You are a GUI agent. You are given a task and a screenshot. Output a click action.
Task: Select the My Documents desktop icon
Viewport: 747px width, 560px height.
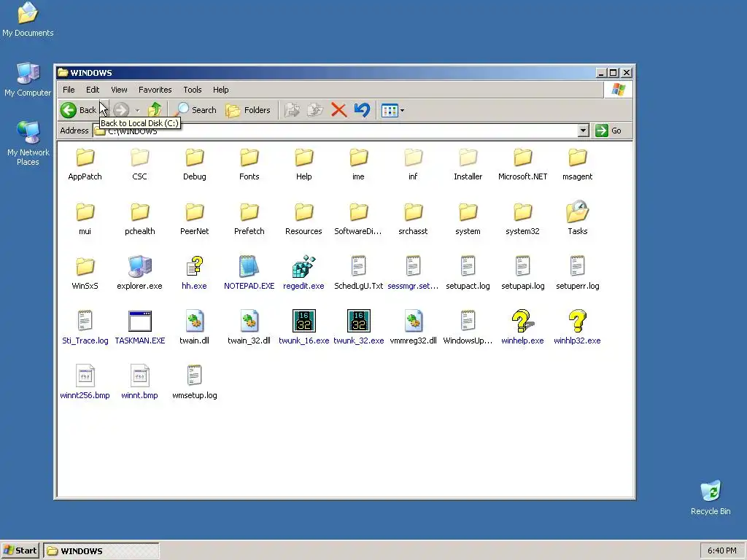(x=28, y=20)
